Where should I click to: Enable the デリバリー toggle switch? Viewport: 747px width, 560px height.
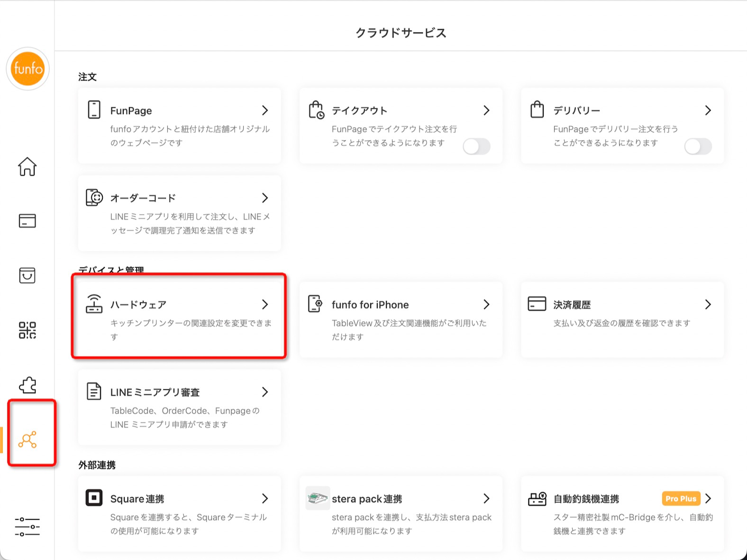coord(698,146)
